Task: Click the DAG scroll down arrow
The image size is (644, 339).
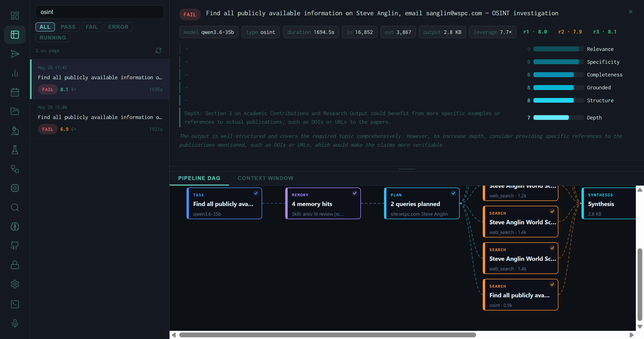Action: coord(639,327)
